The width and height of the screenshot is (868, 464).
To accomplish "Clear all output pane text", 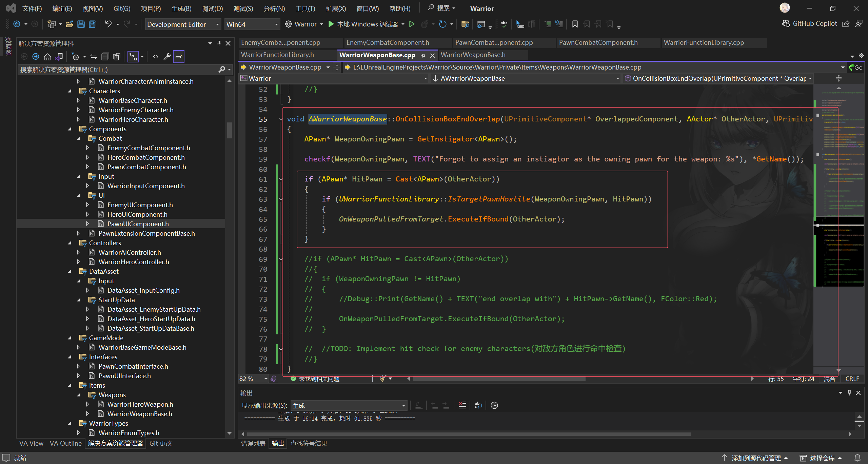I will 462,405.
